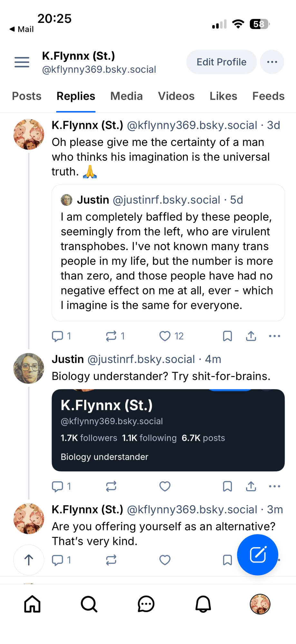296x644 pixels.
Task: Open Notifications bell
Action: (203, 604)
